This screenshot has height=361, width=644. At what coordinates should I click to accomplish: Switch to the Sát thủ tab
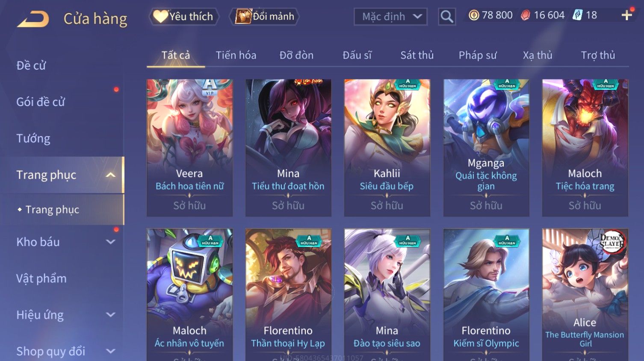(x=417, y=55)
